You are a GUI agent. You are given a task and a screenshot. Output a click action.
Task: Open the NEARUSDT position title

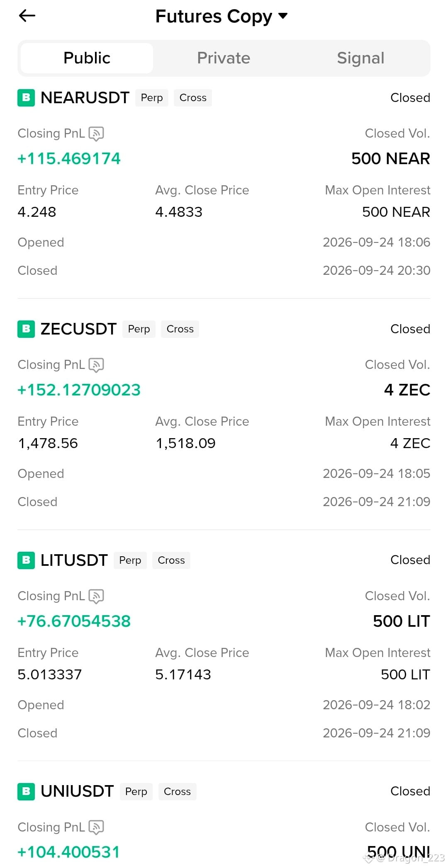coord(85,98)
